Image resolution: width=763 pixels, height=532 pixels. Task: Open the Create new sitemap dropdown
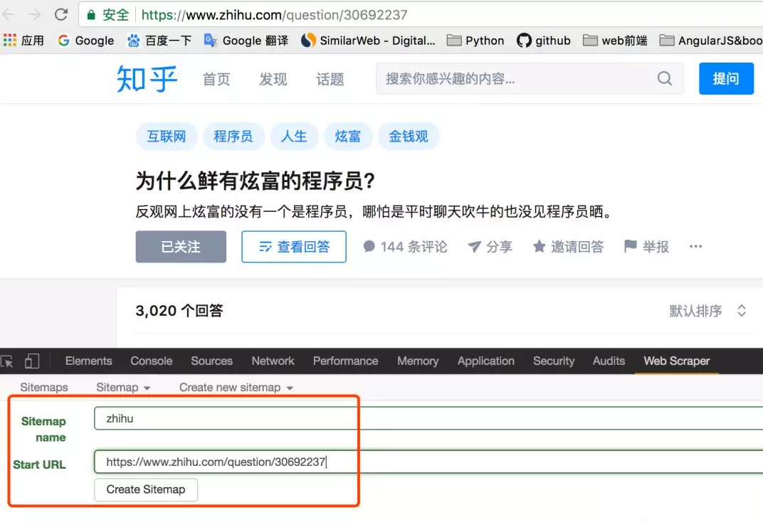pyautogui.click(x=236, y=388)
